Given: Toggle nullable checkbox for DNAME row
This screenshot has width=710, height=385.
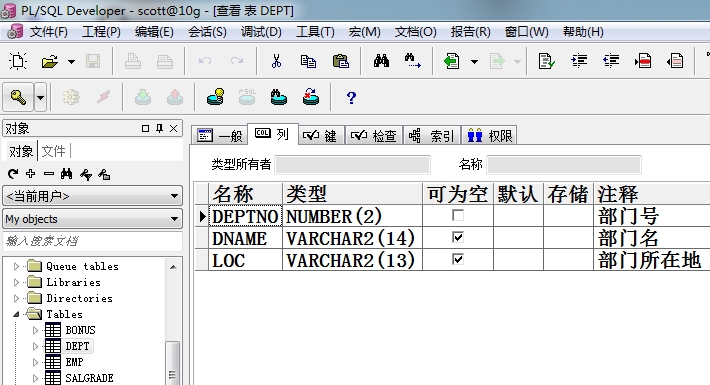Looking at the screenshot, I should (x=458, y=237).
